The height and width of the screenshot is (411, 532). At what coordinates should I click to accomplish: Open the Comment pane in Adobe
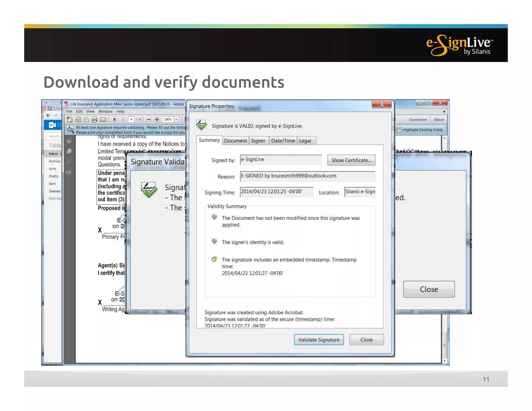pos(418,120)
